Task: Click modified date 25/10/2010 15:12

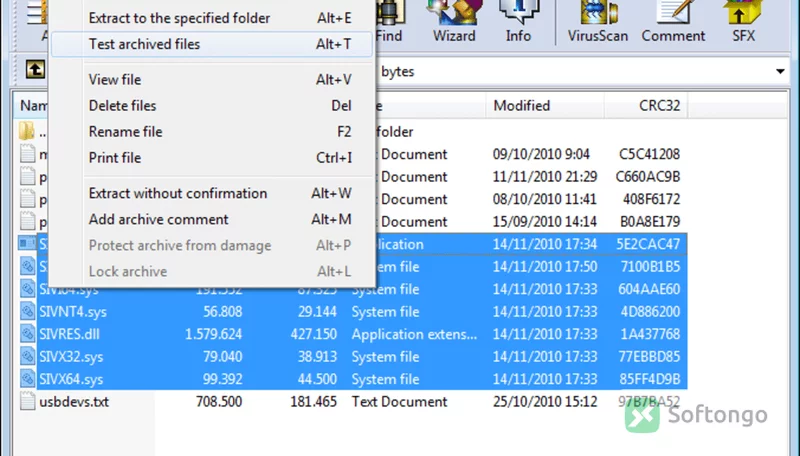Action: pyautogui.click(x=545, y=401)
